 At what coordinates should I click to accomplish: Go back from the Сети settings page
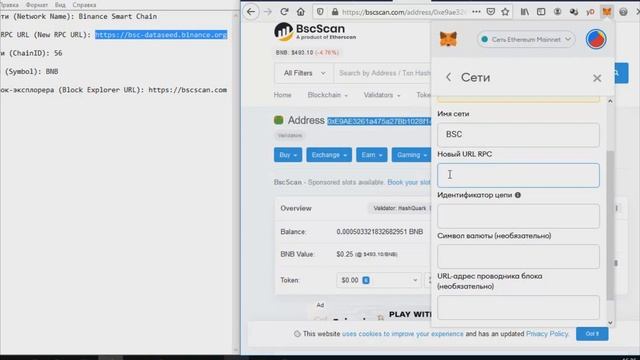point(448,77)
